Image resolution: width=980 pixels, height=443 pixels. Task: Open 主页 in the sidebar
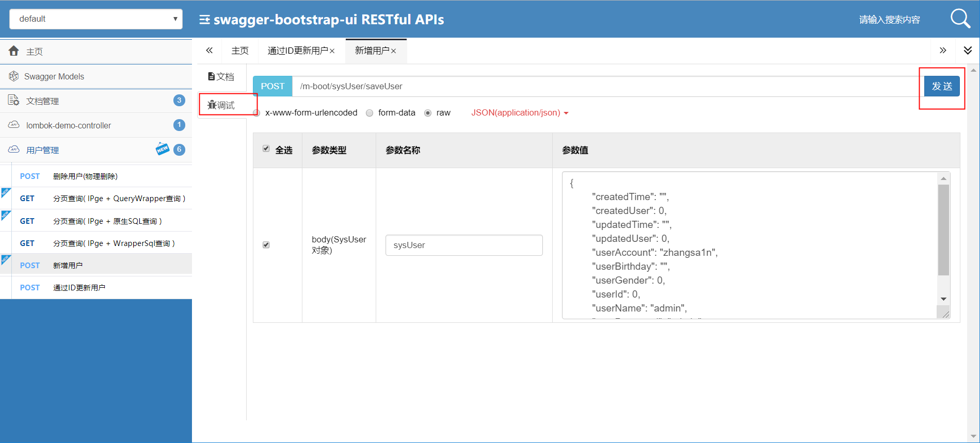coord(96,51)
